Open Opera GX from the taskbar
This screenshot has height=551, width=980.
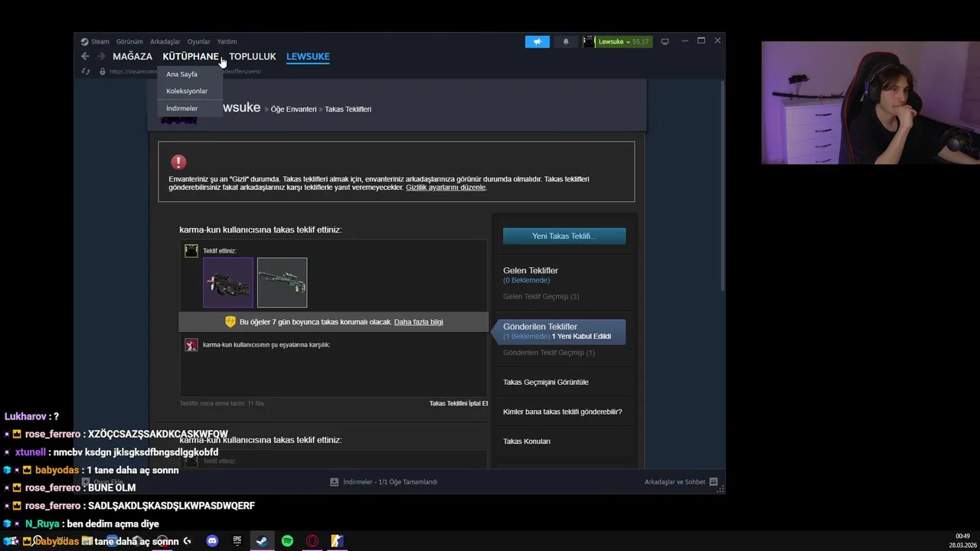click(312, 541)
